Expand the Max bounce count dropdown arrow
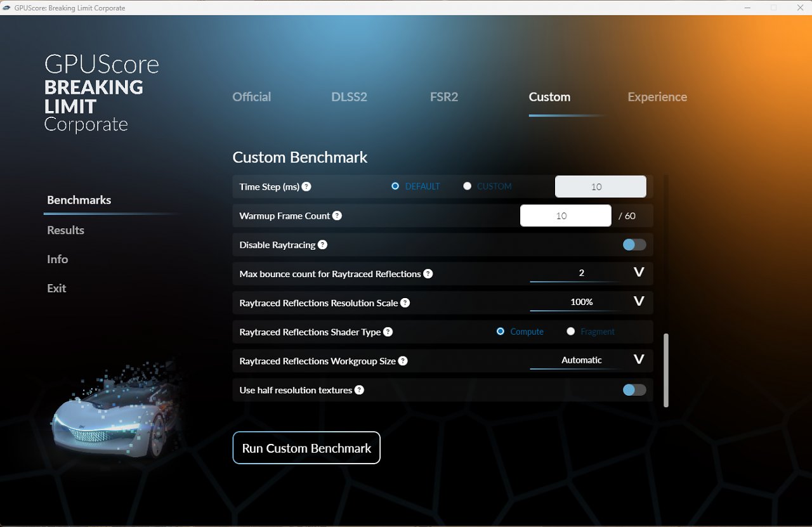This screenshot has height=527, width=812. [639, 273]
